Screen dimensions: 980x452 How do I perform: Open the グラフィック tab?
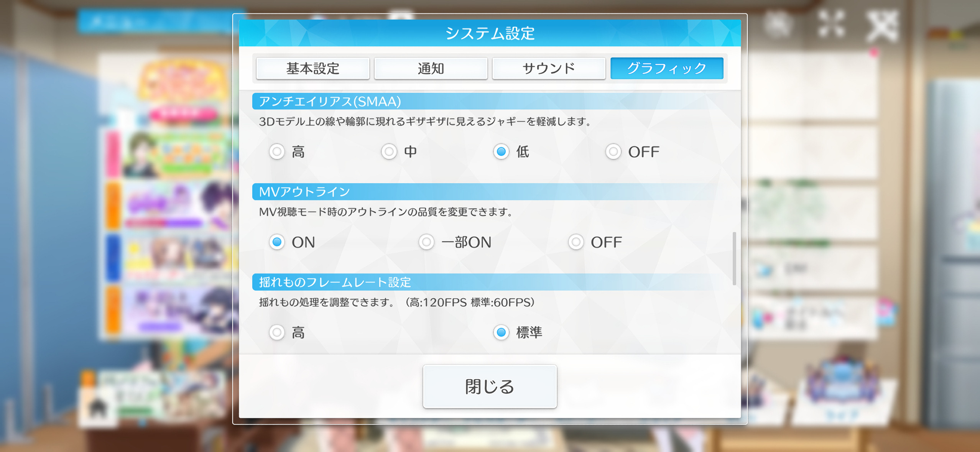coord(667,68)
